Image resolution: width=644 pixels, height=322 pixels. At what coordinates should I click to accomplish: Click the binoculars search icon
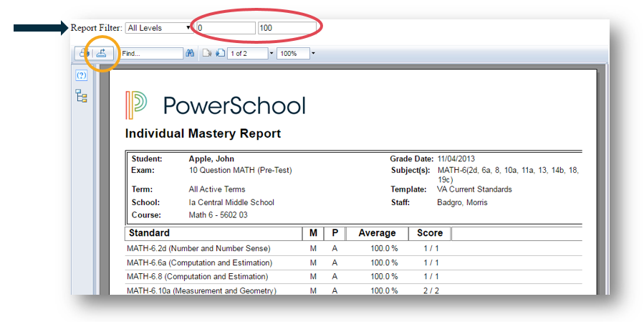pyautogui.click(x=190, y=54)
